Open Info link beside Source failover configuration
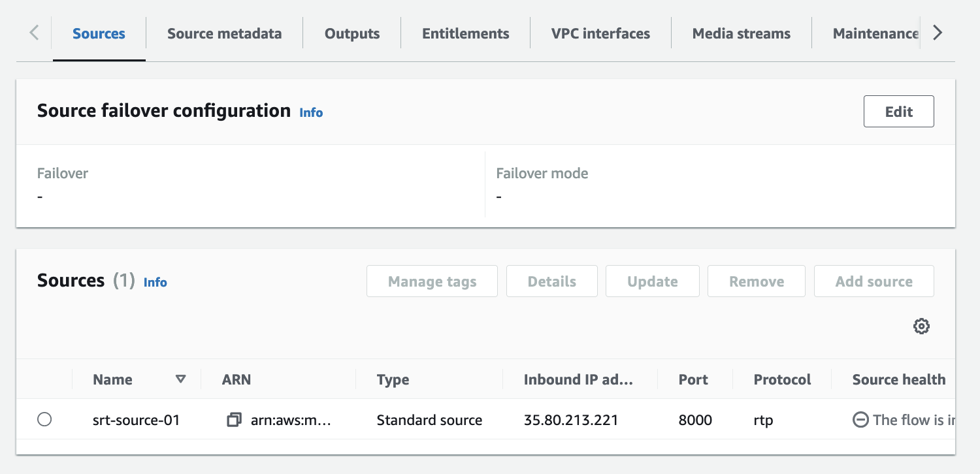This screenshot has height=474, width=980. [311, 113]
